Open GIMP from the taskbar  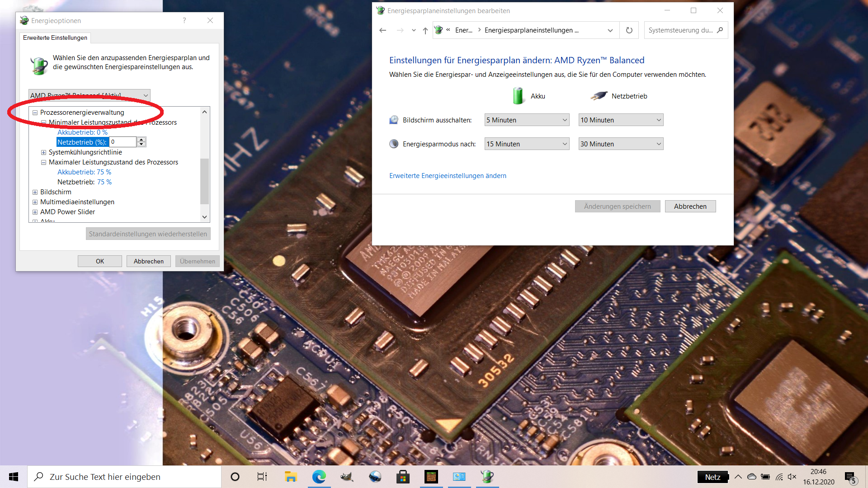[347, 477]
